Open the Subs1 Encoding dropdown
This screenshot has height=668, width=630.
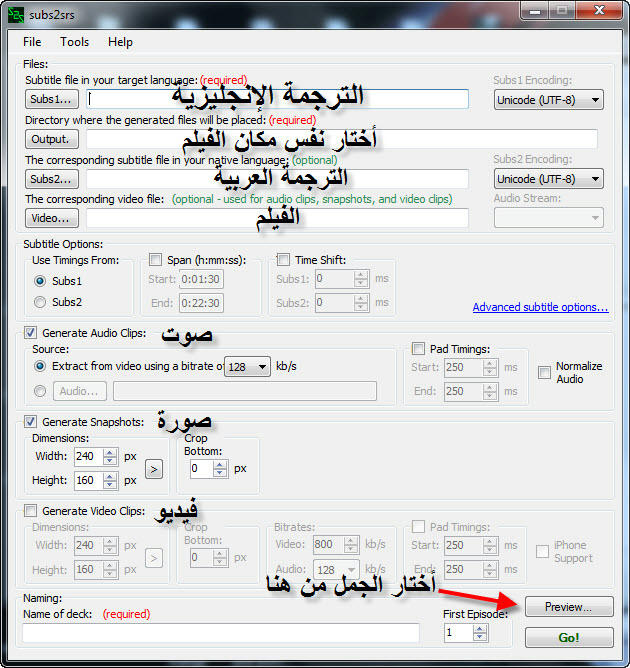tap(549, 100)
